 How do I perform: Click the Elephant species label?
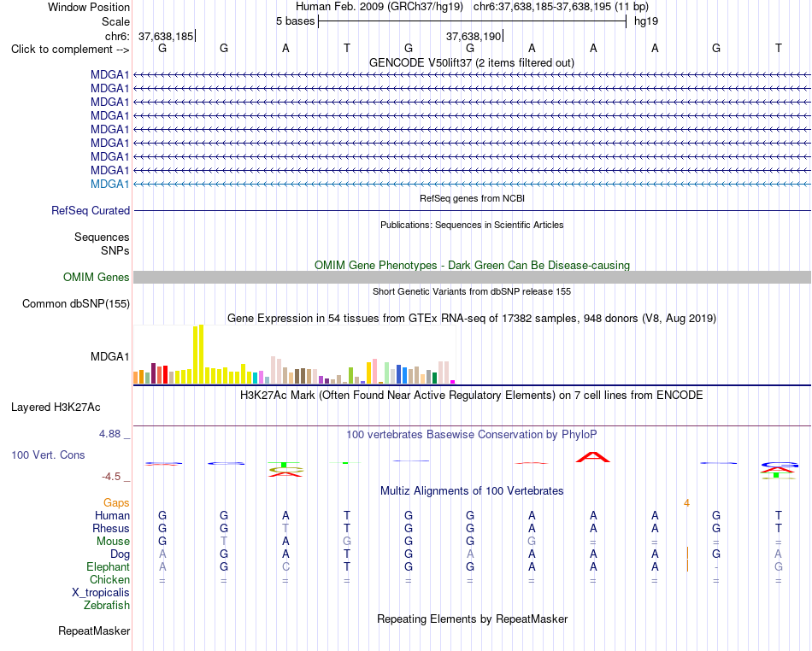tap(108, 567)
